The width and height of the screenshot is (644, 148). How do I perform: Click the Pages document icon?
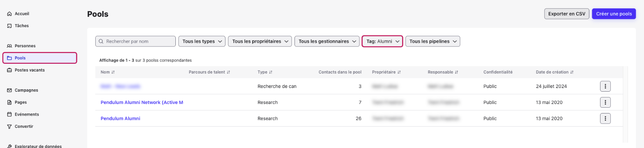coord(9,102)
